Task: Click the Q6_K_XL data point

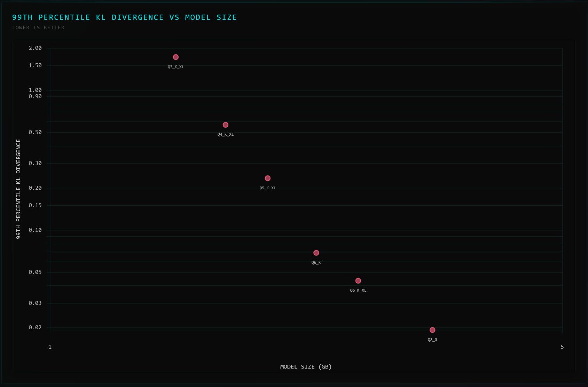Action: click(358, 281)
